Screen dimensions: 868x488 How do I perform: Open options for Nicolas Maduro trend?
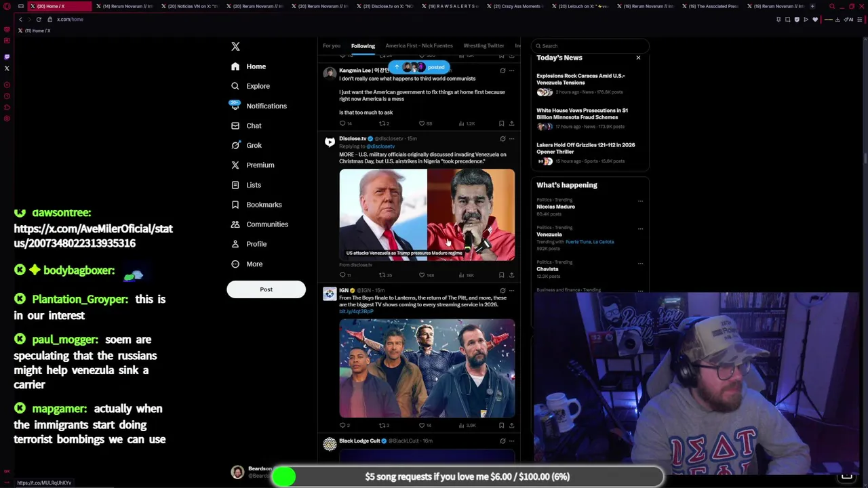pyautogui.click(x=640, y=201)
